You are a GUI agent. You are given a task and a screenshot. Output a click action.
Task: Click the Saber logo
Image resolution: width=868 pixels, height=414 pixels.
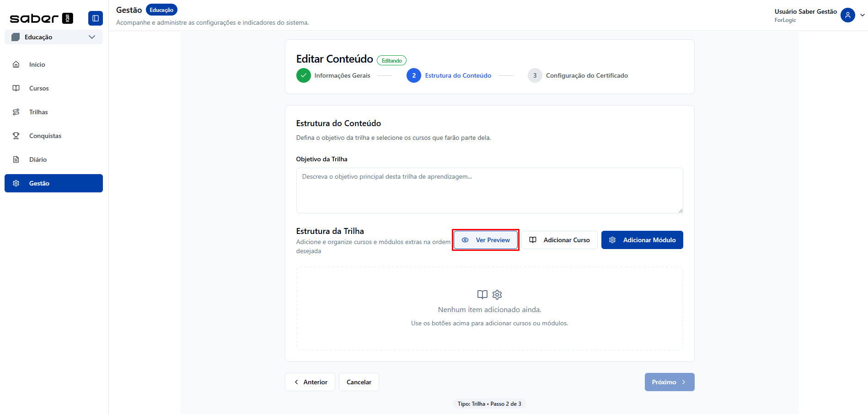point(41,18)
